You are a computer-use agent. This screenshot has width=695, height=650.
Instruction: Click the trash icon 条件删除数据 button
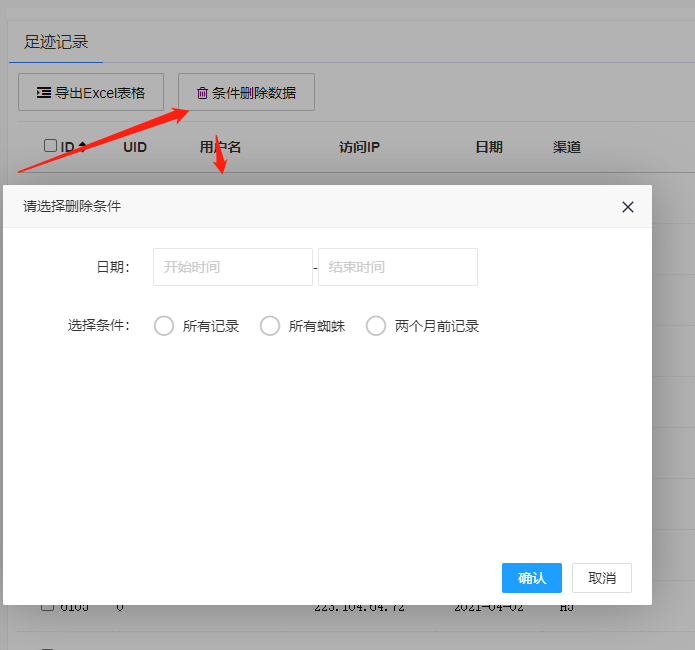pyautogui.click(x=246, y=93)
